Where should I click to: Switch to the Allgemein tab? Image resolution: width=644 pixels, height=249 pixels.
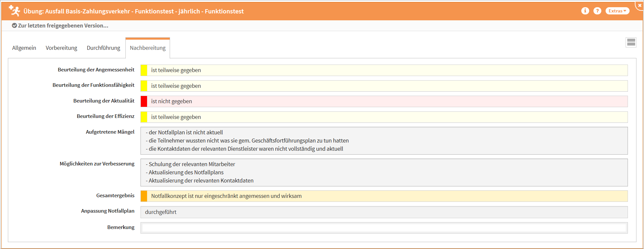[x=24, y=48]
